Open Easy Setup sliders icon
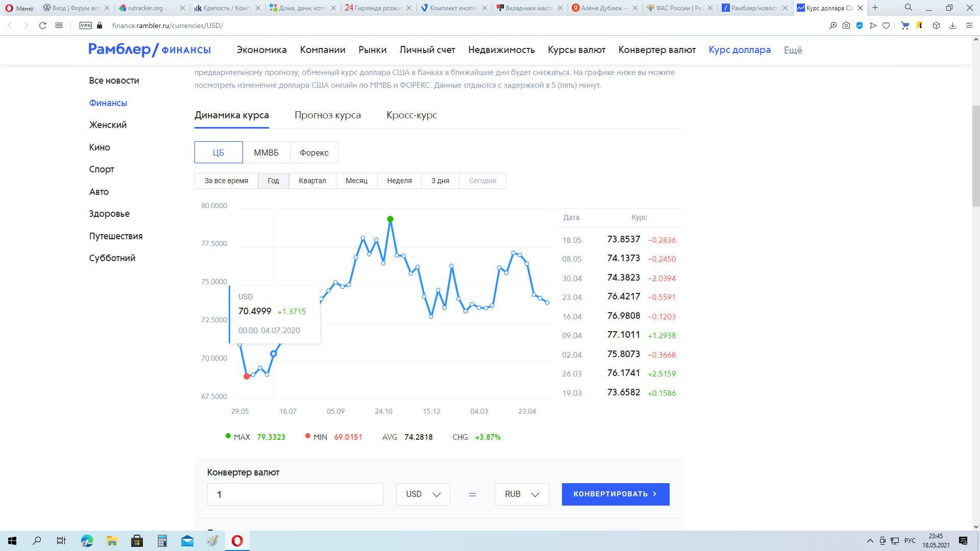 969,26
